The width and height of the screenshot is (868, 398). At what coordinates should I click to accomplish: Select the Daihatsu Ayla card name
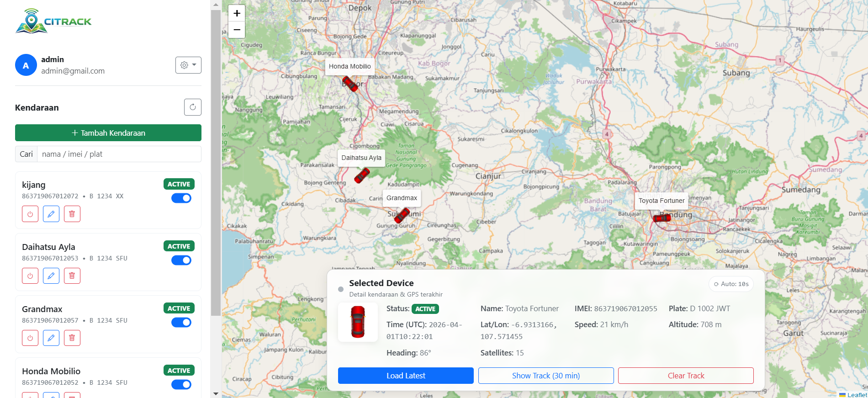pyautogui.click(x=48, y=247)
